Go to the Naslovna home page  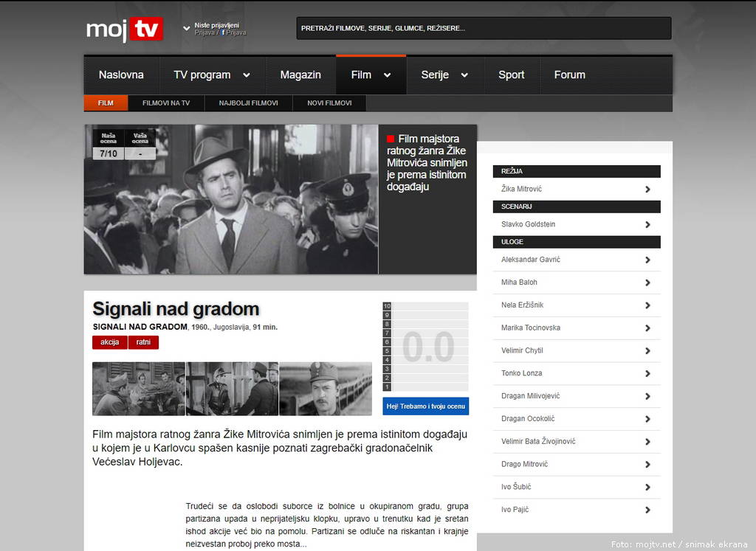(121, 74)
